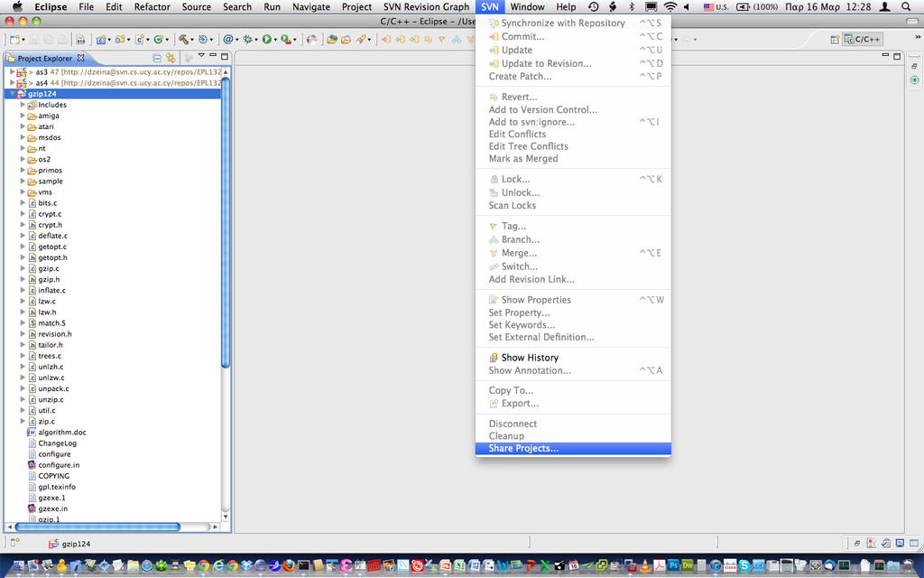Screen dimensions: 924x578
Task: Open the New wizard dropdown arrow
Action: point(23,40)
